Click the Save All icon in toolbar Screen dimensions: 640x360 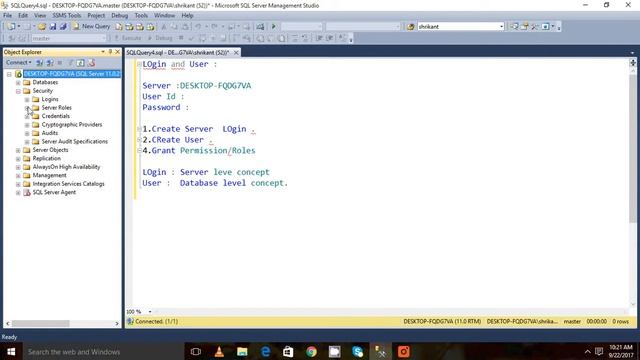click(x=63, y=27)
